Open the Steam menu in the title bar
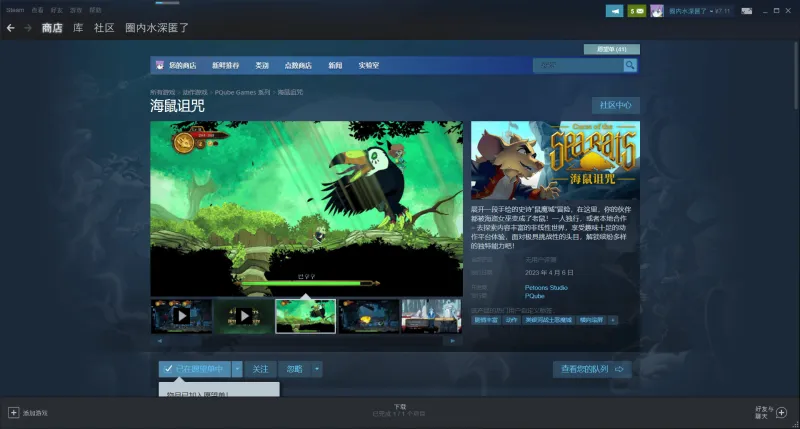800x429 pixels. point(15,10)
